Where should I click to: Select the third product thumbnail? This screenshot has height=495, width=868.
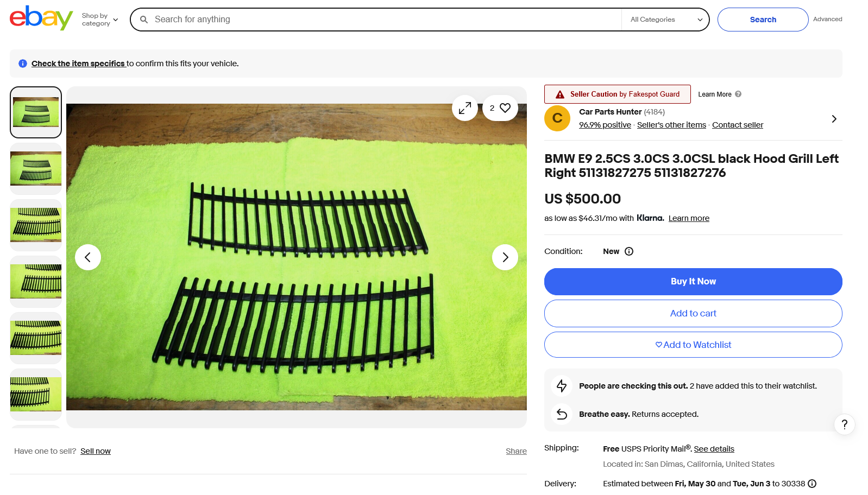coord(36,225)
